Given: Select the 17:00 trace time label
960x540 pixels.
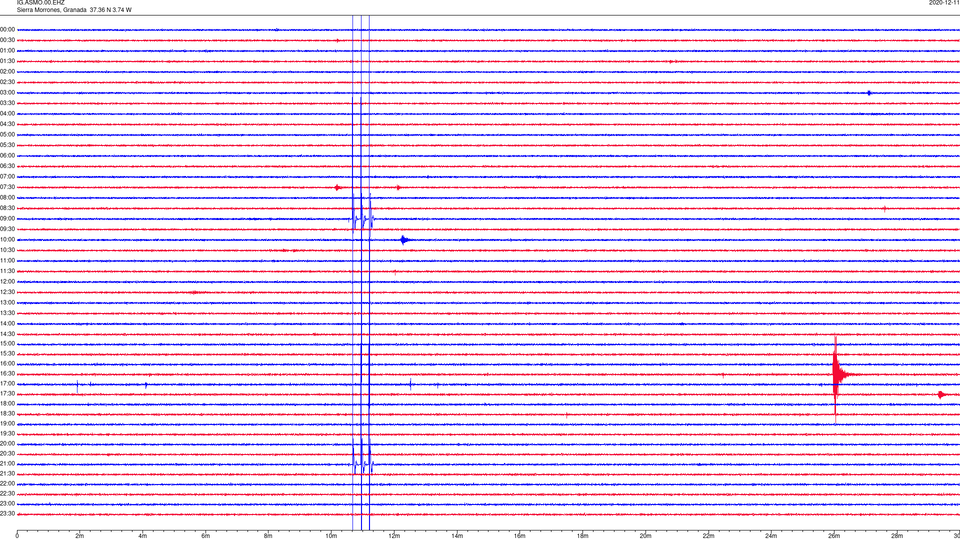Looking at the screenshot, I should [7, 384].
